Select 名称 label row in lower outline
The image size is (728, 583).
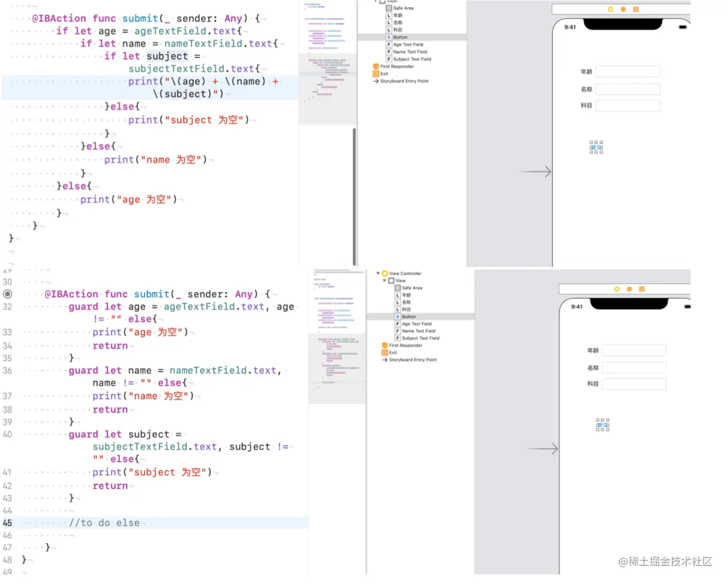pyautogui.click(x=403, y=302)
